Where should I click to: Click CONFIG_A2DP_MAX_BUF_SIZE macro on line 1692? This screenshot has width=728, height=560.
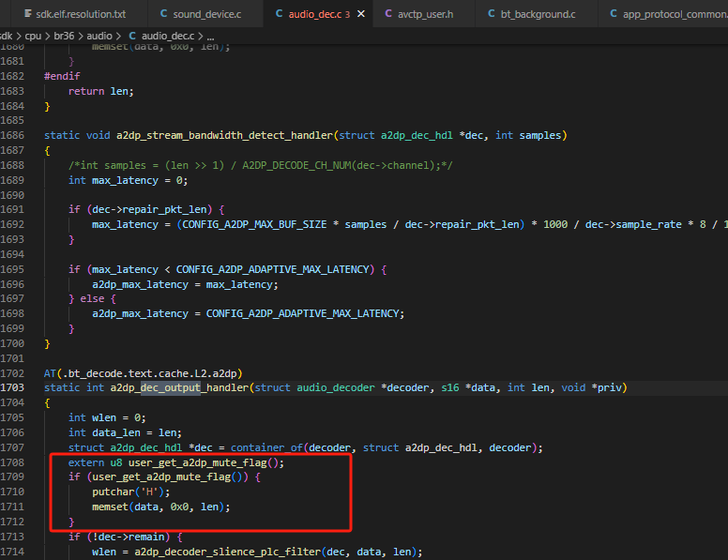point(254,225)
